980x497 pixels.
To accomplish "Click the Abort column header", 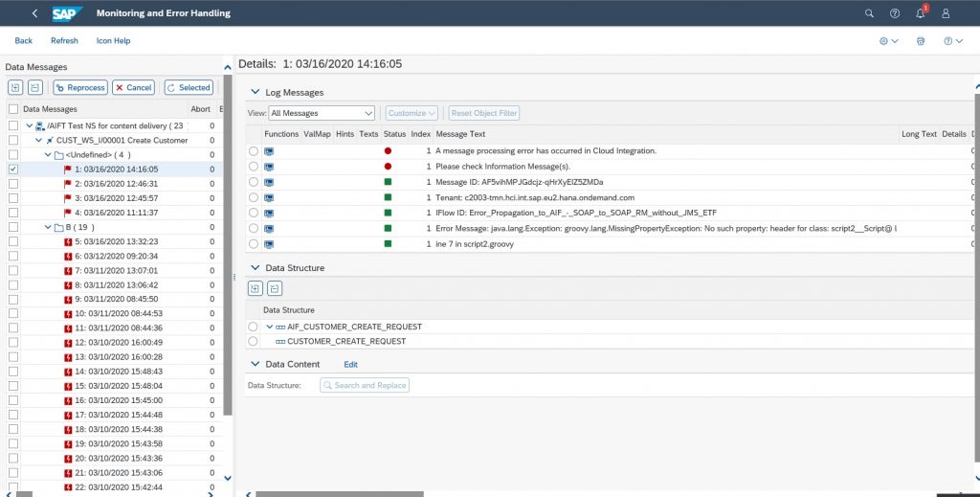I will 201,109.
